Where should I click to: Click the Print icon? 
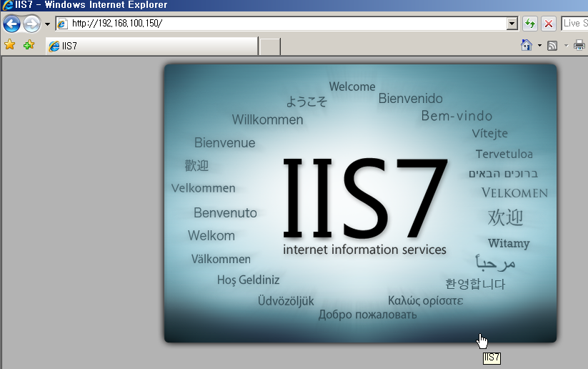pos(579,46)
